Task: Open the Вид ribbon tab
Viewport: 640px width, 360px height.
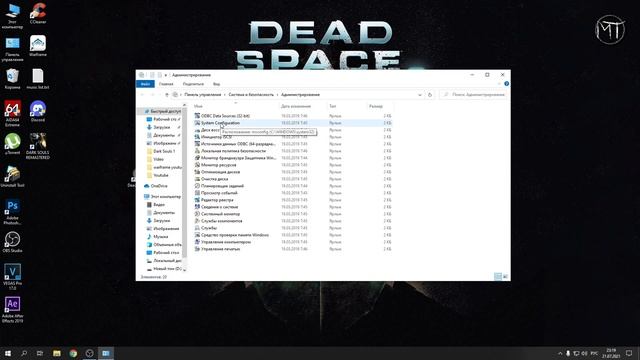Action: coord(216,84)
